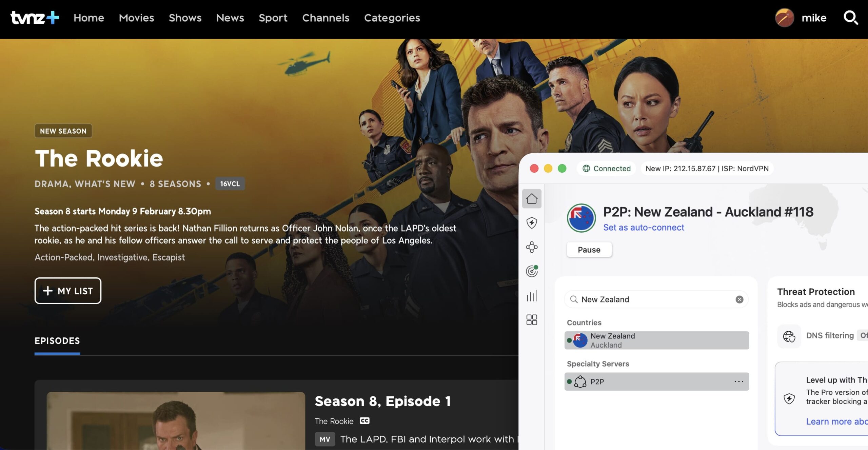Select the Home icon in NordVPN sidebar

coord(532,199)
